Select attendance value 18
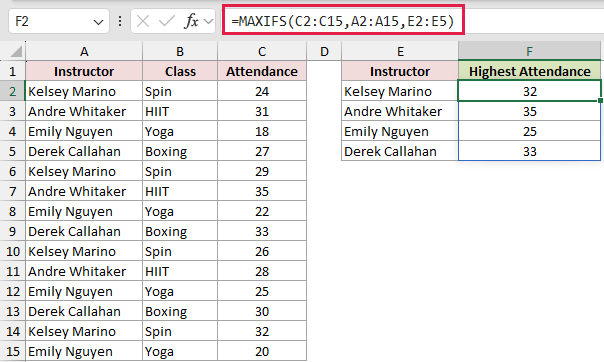 [x=262, y=131]
